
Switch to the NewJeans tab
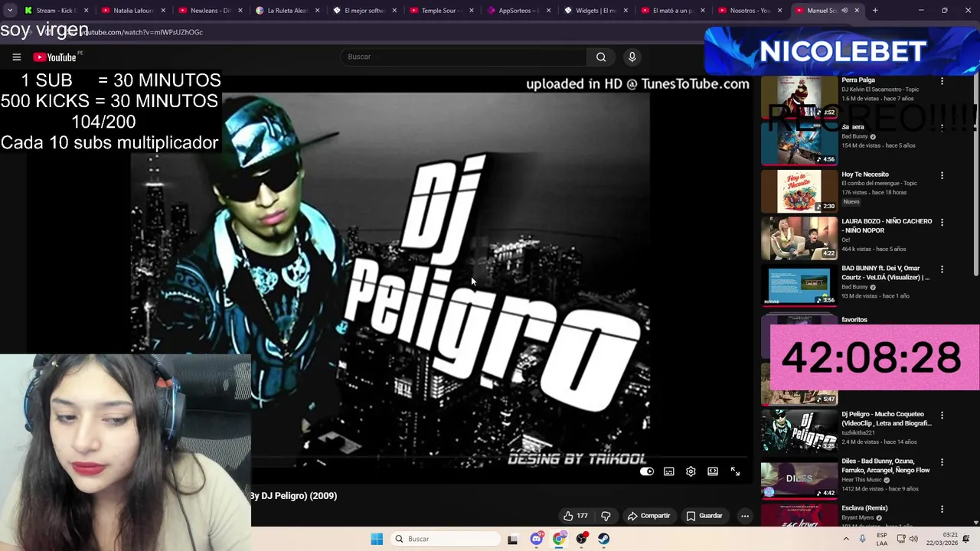click(x=209, y=11)
